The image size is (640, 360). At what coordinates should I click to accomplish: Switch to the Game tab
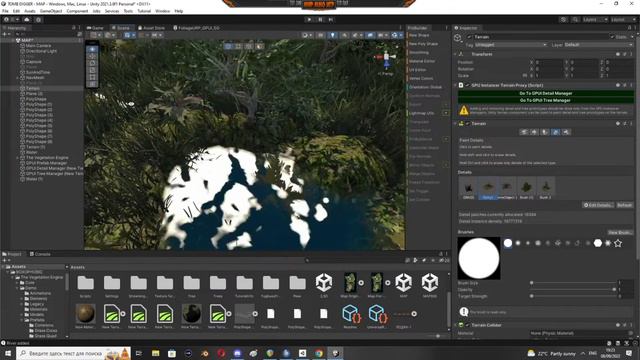tap(95, 28)
